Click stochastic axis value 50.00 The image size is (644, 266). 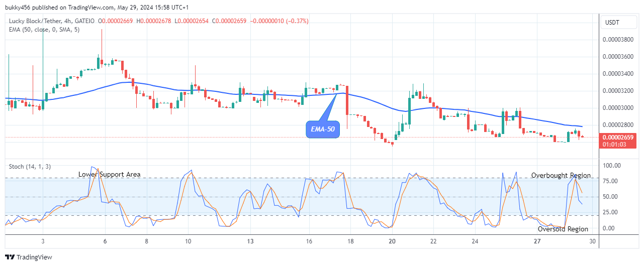click(x=610, y=197)
